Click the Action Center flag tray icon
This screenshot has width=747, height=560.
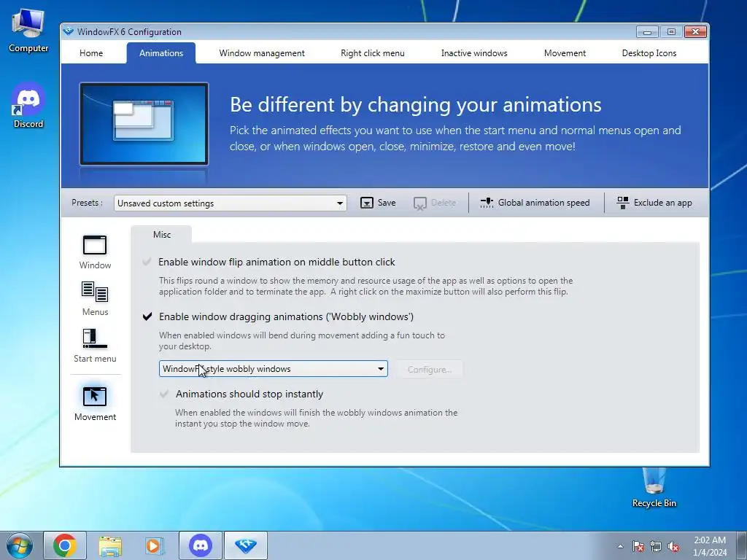tap(638, 546)
